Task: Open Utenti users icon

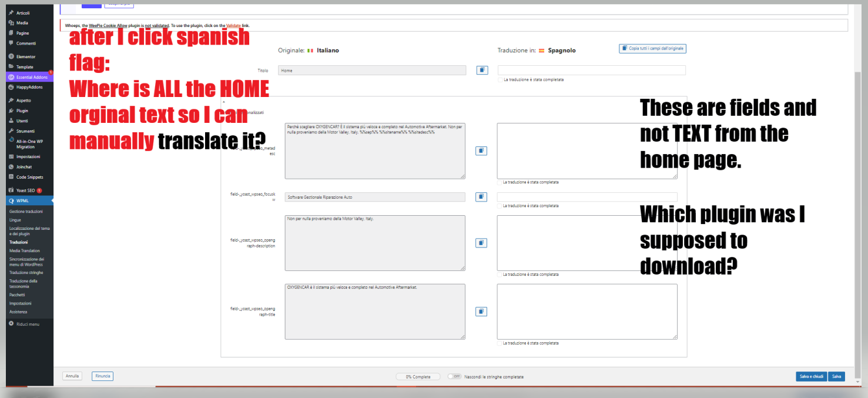Action: point(11,121)
